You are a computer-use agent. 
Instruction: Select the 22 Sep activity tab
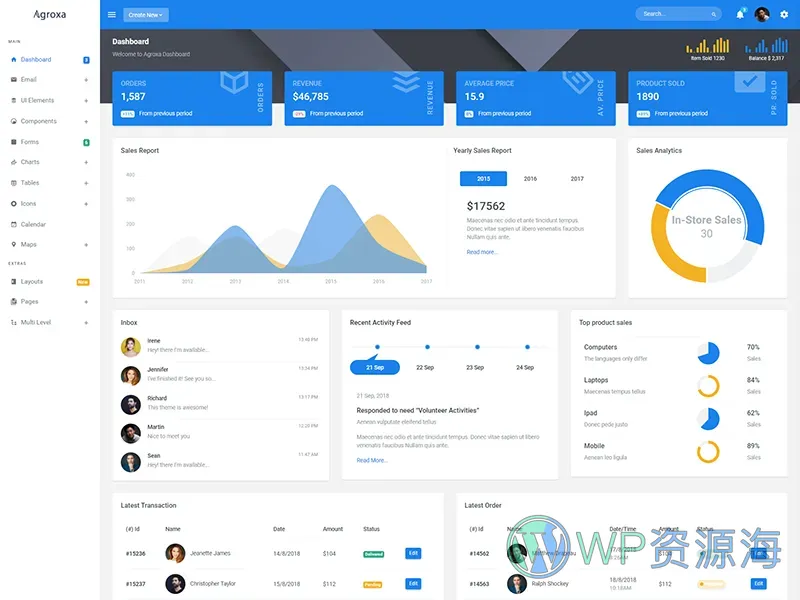coord(425,367)
